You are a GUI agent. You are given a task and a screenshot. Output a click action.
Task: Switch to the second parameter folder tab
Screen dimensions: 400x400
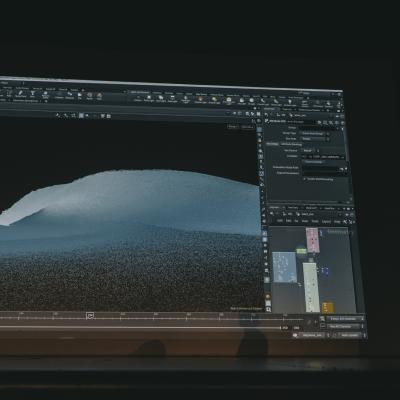[291, 144]
